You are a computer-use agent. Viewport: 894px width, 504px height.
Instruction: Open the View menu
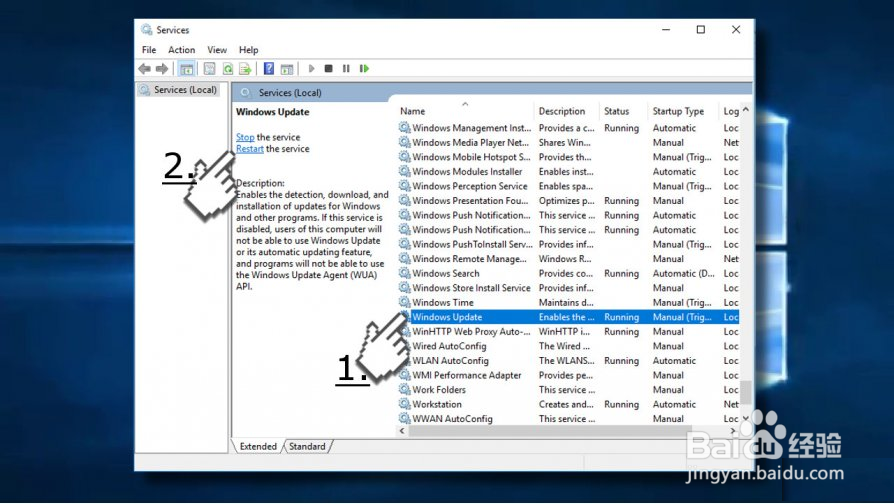tap(217, 50)
